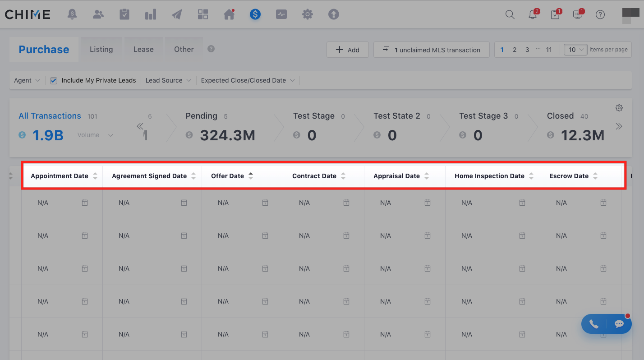
Task: Open 1 unclaimed MLS transaction button
Action: [x=432, y=50]
